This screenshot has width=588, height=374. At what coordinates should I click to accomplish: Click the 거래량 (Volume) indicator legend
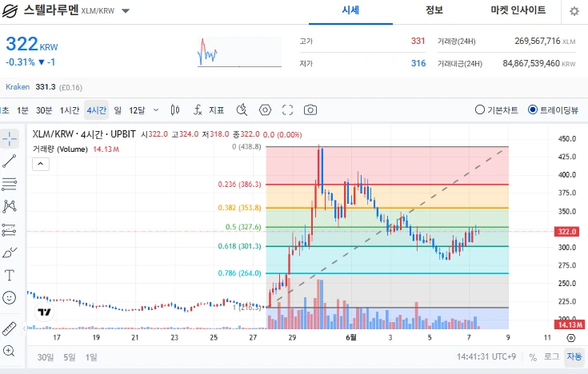[60, 149]
